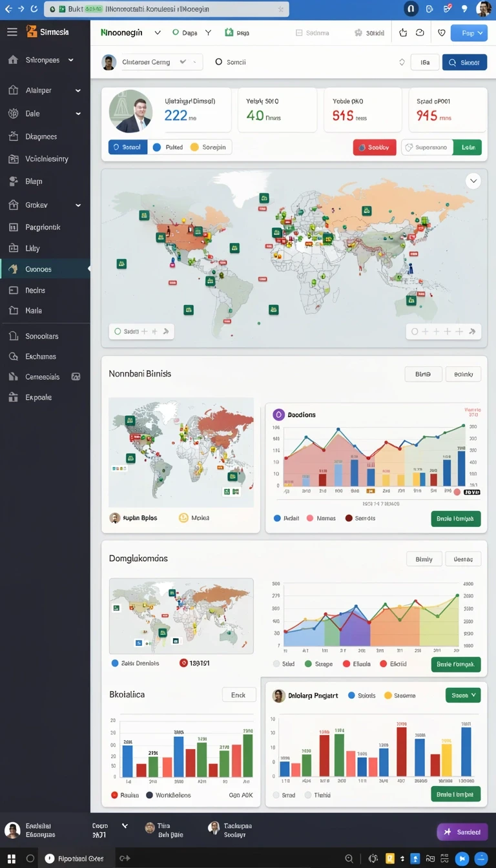The height and width of the screenshot is (868, 496).
Task: Toggle the Raulua legend in Bkoialica chart
Action: [125, 795]
